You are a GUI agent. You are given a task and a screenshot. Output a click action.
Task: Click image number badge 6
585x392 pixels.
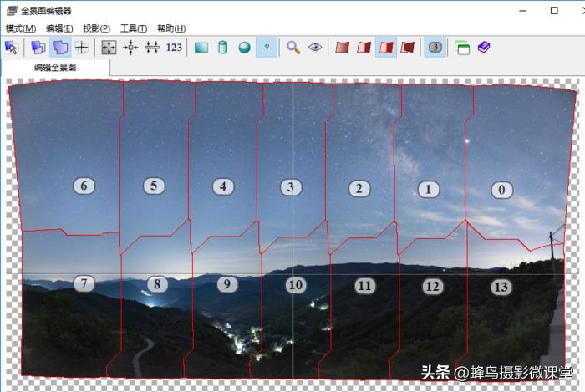point(84,186)
